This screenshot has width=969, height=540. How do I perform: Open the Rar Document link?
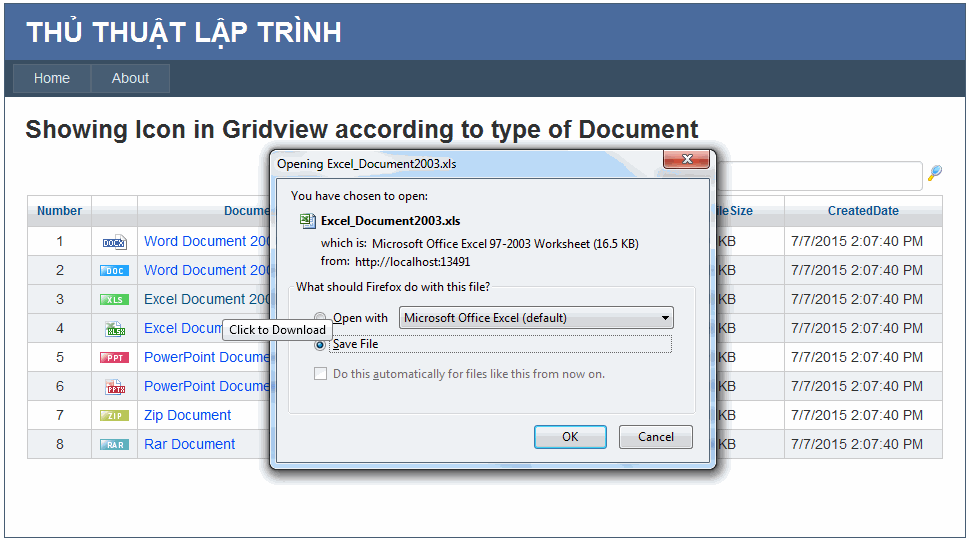pos(190,444)
